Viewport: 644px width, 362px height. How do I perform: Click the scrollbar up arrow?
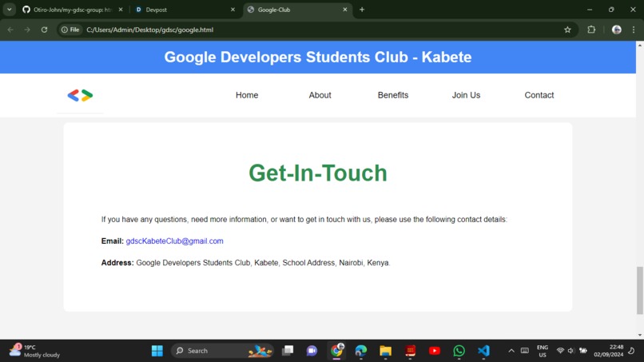640,45
